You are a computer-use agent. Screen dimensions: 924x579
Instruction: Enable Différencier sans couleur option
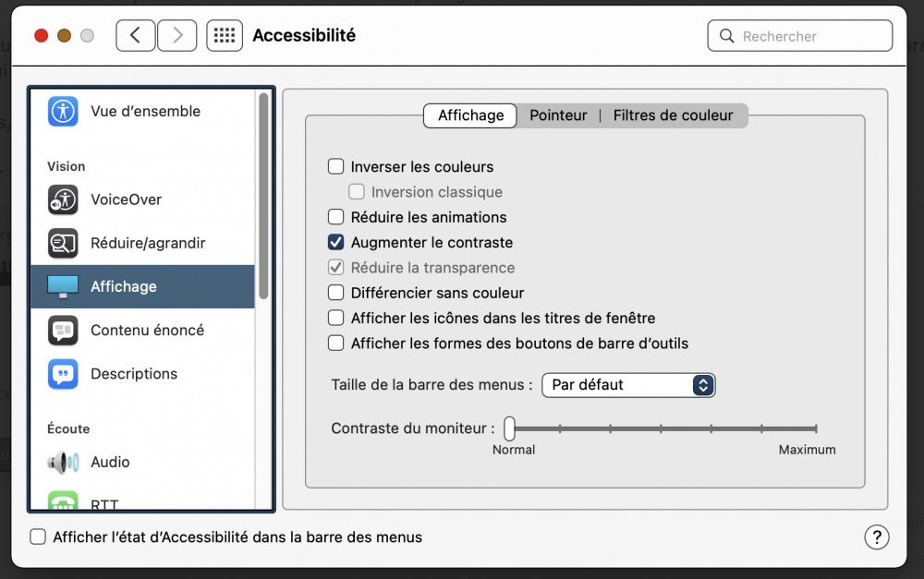[336, 293]
